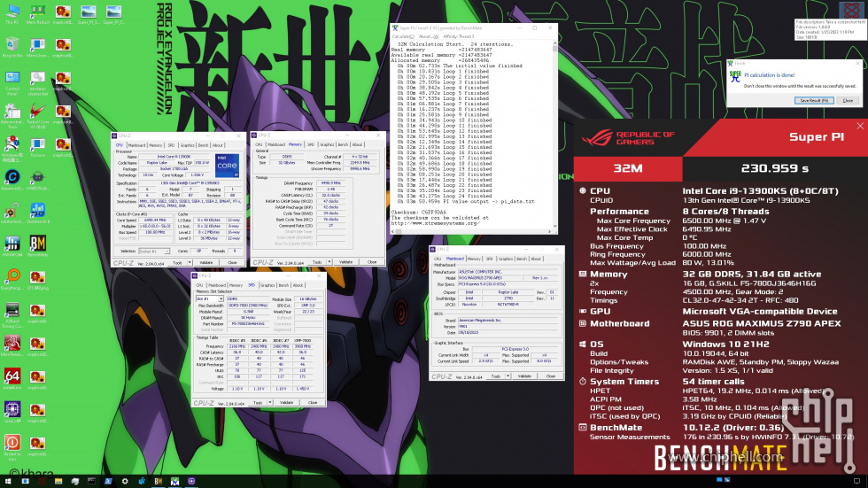
Task: Close the BenchMate Super PI result panel
Action: [x=860, y=126]
